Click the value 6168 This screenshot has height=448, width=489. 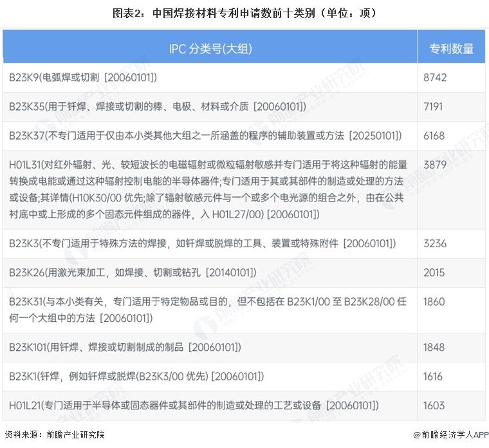click(x=434, y=136)
